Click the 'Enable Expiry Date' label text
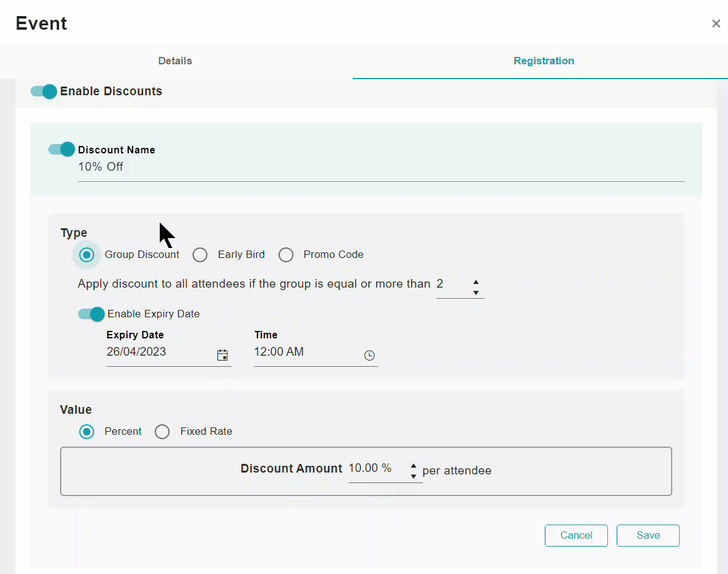The height and width of the screenshot is (574, 728). click(154, 314)
